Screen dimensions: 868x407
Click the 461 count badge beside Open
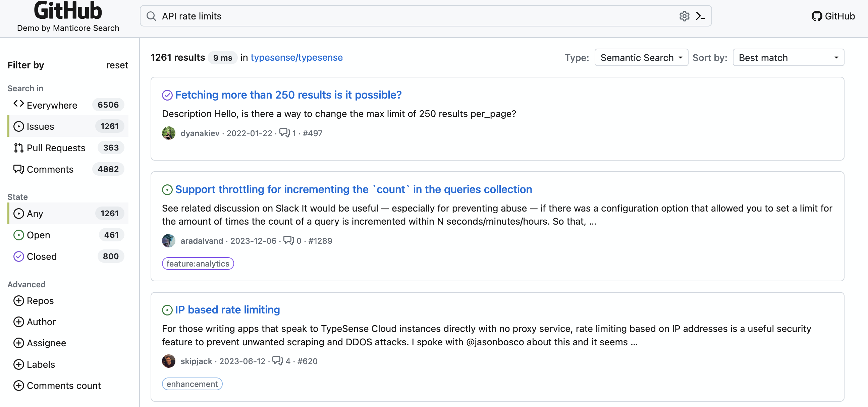112,235
